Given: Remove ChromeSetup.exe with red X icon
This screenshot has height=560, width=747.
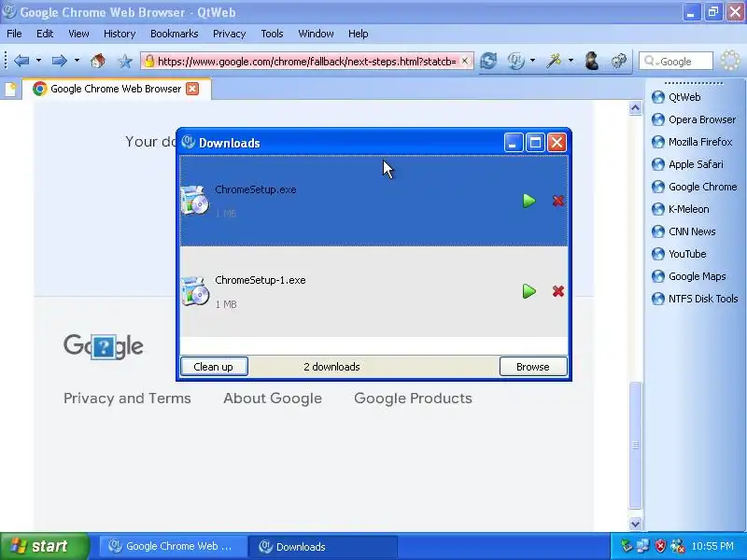Looking at the screenshot, I should click(557, 201).
